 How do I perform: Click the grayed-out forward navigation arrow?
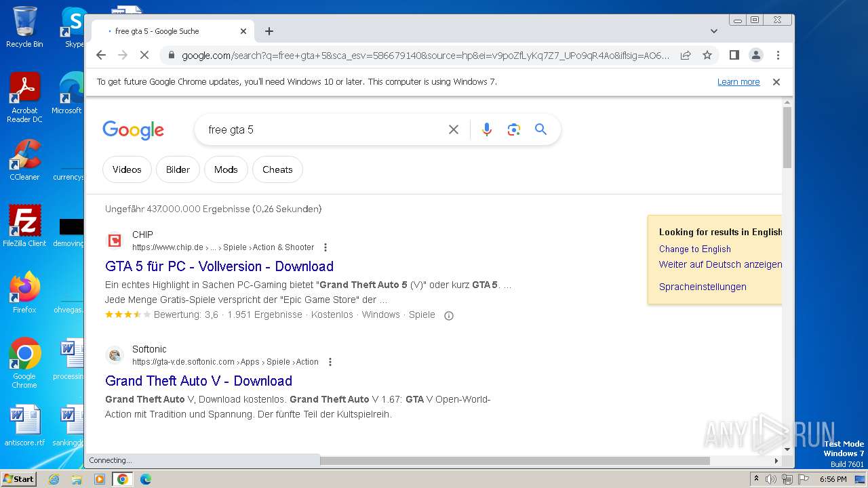(x=123, y=55)
